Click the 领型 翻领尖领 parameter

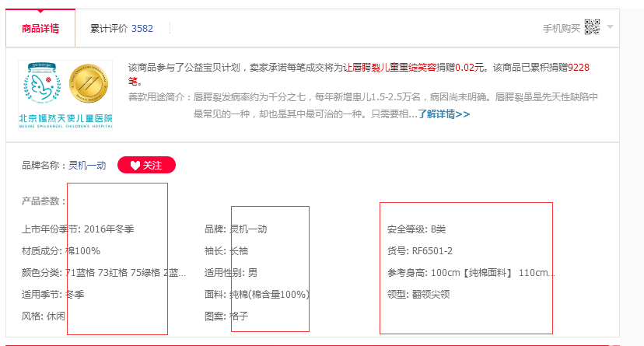(x=418, y=295)
